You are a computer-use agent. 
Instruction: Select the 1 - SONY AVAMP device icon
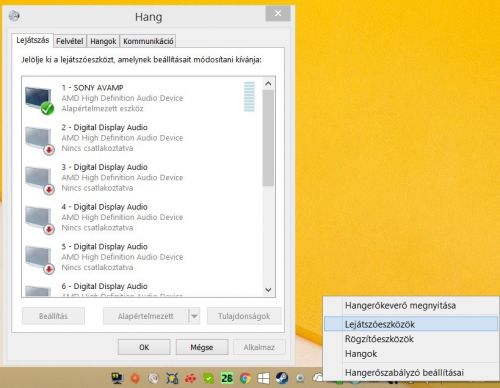(x=39, y=100)
